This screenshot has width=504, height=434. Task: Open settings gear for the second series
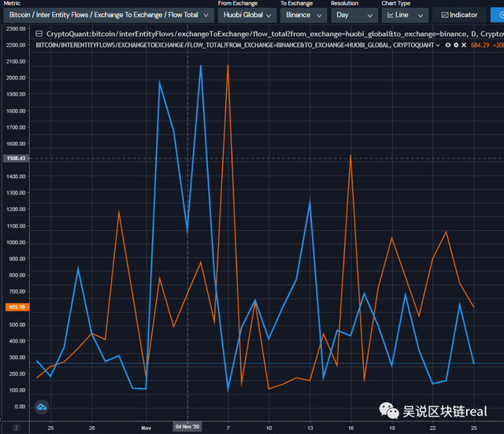455,45
